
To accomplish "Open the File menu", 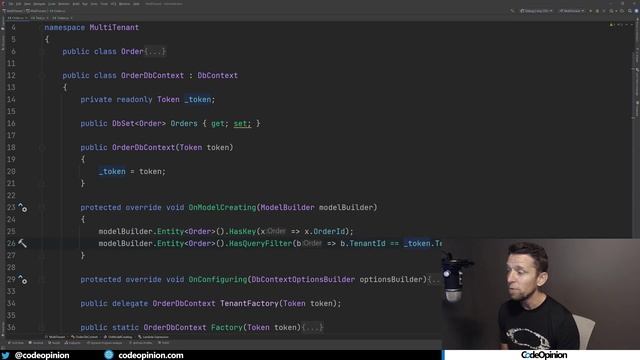I will (11, 4).
